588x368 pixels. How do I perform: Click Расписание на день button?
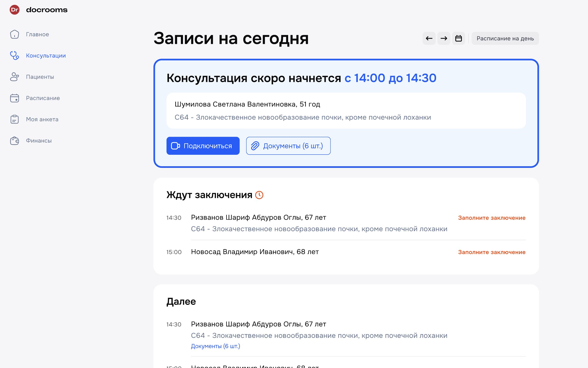pos(505,38)
